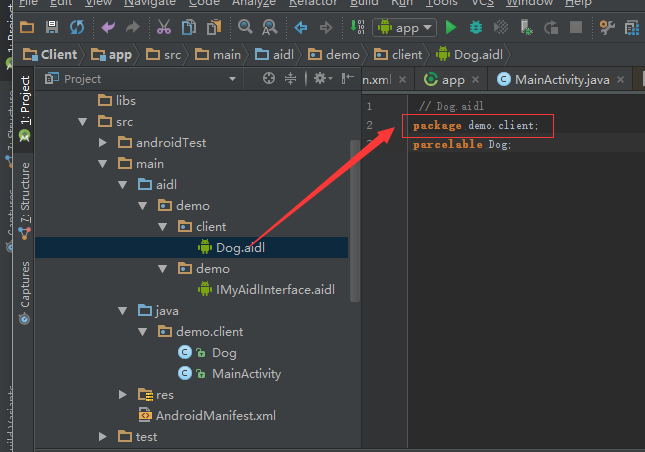645x452 pixels.
Task: Click the Project Structure wrench icon
Action: [x=607, y=28]
